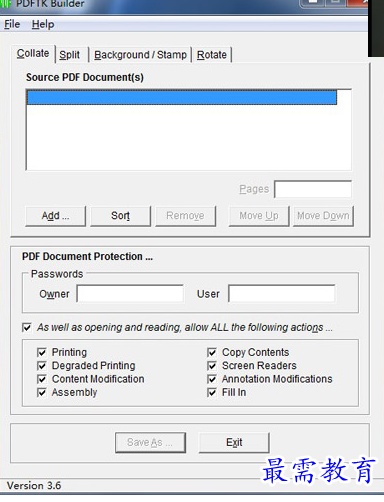Open the Rotate tab

click(x=212, y=55)
